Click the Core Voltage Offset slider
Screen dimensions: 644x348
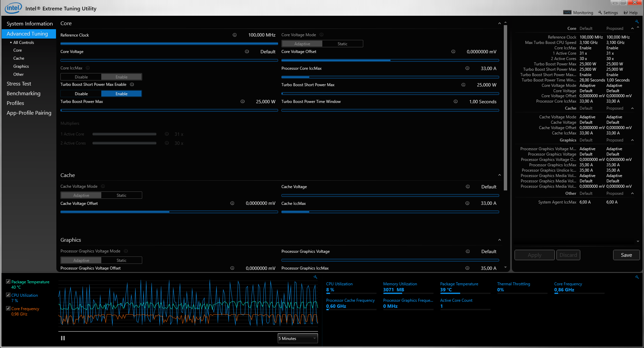point(390,60)
